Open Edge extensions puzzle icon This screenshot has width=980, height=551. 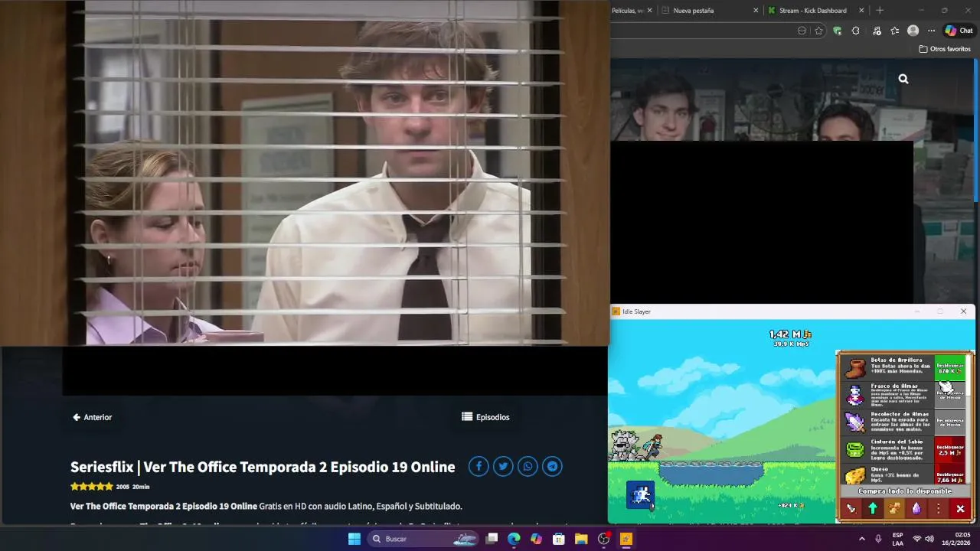pos(855,31)
